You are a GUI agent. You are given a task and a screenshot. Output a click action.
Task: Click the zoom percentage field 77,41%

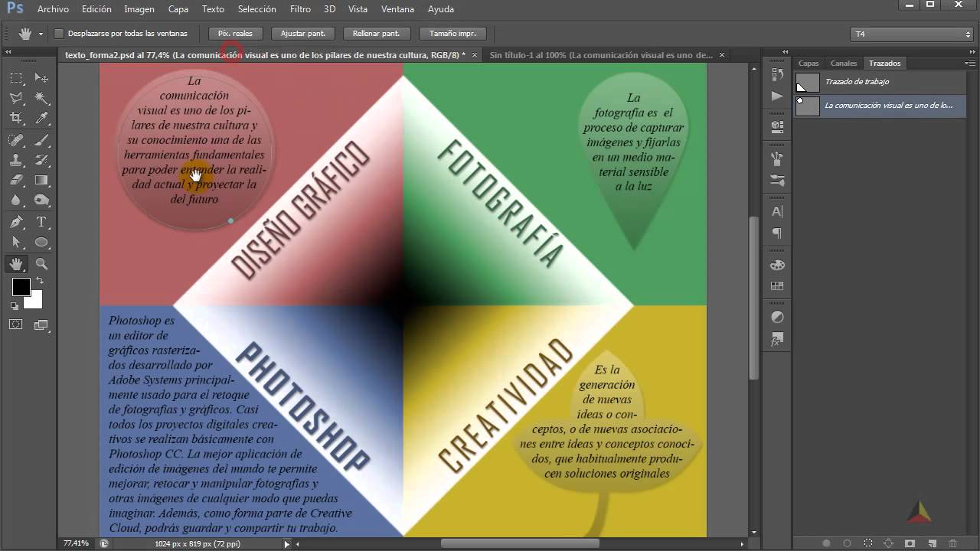pyautogui.click(x=76, y=543)
